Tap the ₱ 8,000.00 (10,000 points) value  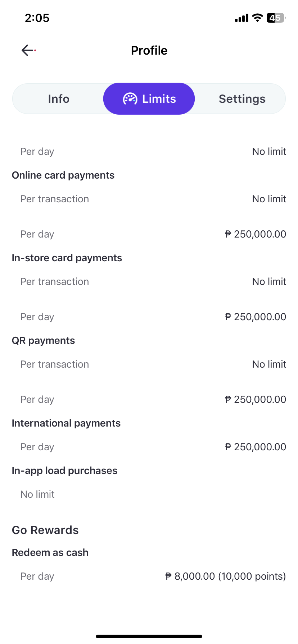point(225,576)
